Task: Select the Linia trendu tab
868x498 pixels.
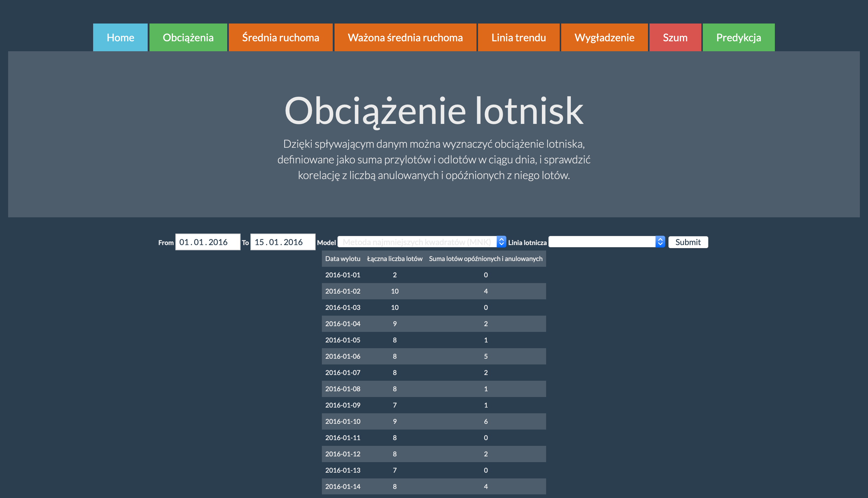Action: coord(518,38)
